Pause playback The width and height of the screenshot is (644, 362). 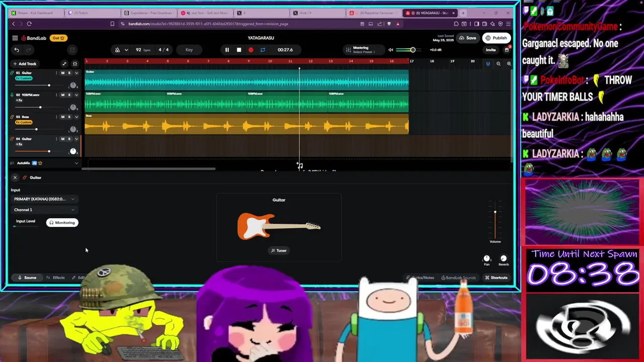pyautogui.click(x=227, y=50)
